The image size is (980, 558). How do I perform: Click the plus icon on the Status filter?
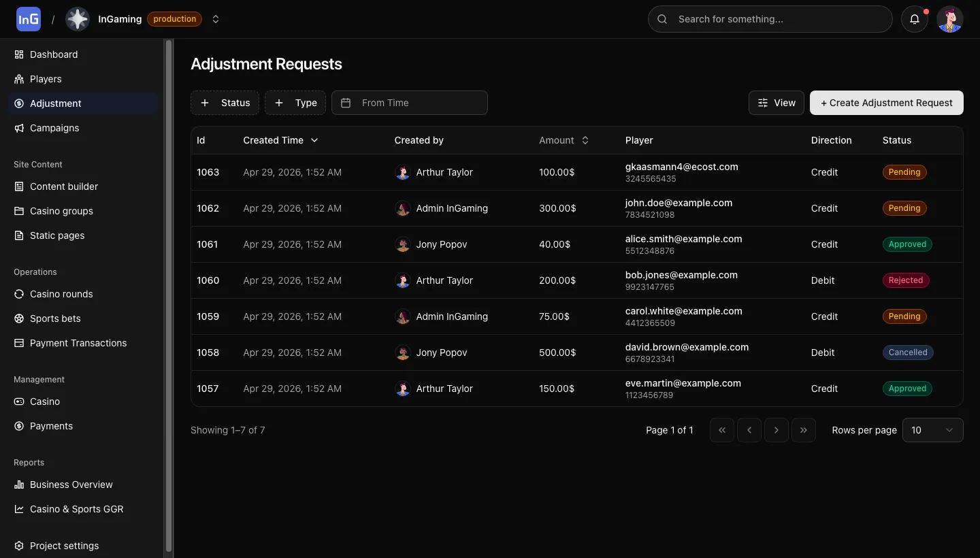tap(205, 102)
